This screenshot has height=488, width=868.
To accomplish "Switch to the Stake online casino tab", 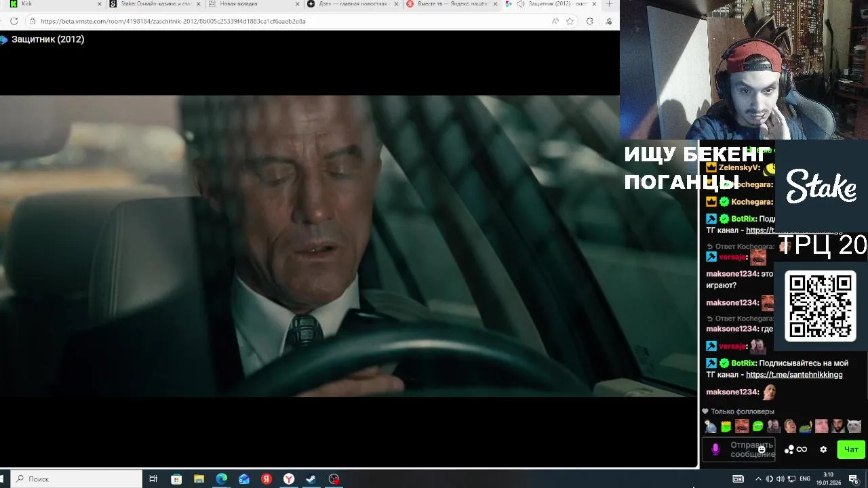I will (x=155, y=4).
